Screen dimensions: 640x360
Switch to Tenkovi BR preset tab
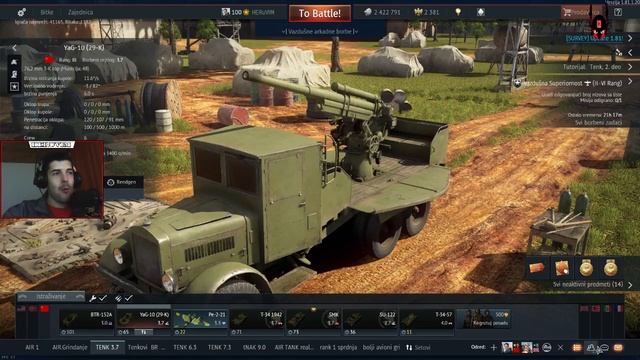(146, 347)
